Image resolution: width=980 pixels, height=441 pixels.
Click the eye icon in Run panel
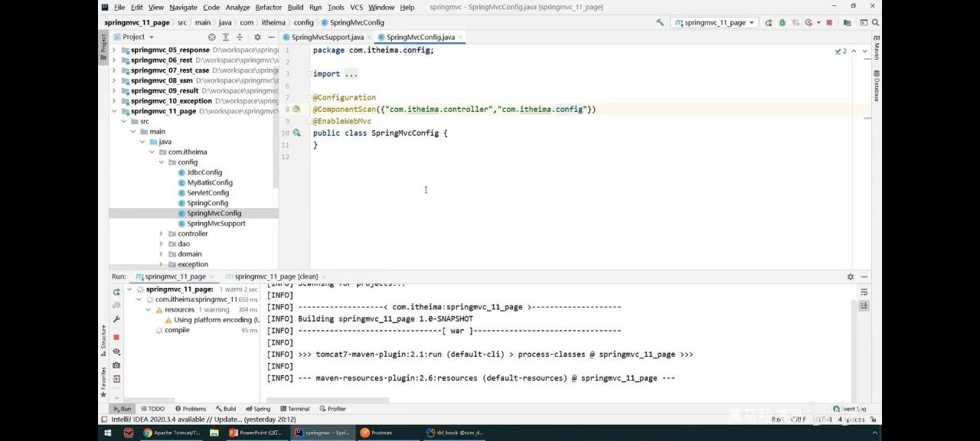(116, 351)
